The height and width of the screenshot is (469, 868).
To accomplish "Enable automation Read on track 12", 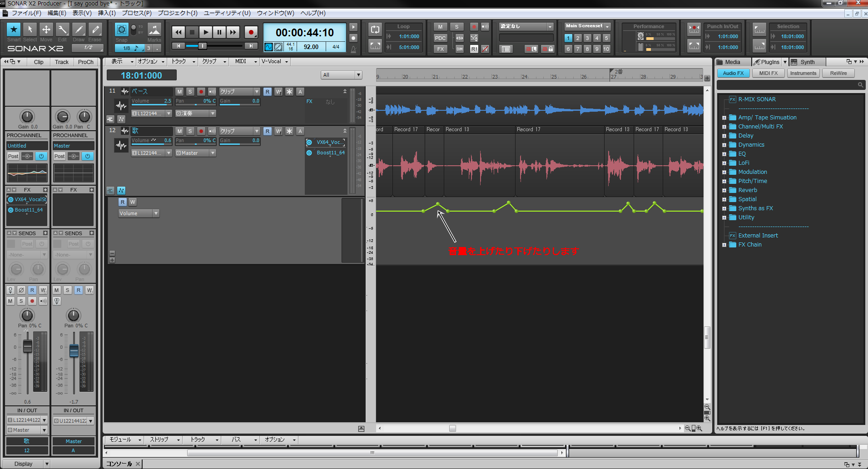I will click(x=268, y=131).
